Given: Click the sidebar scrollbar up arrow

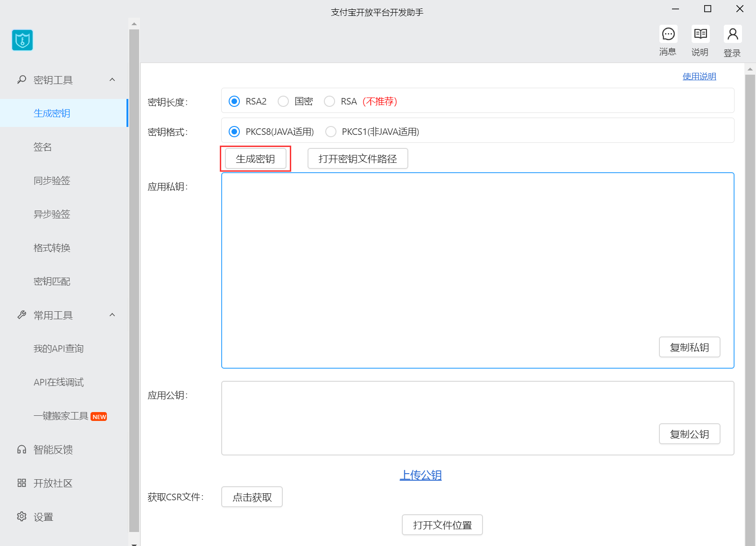Looking at the screenshot, I should 134,23.
